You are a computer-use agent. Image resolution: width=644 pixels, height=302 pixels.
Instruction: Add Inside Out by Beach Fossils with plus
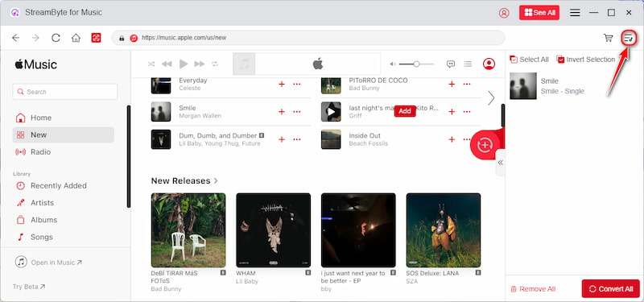[x=452, y=139]
